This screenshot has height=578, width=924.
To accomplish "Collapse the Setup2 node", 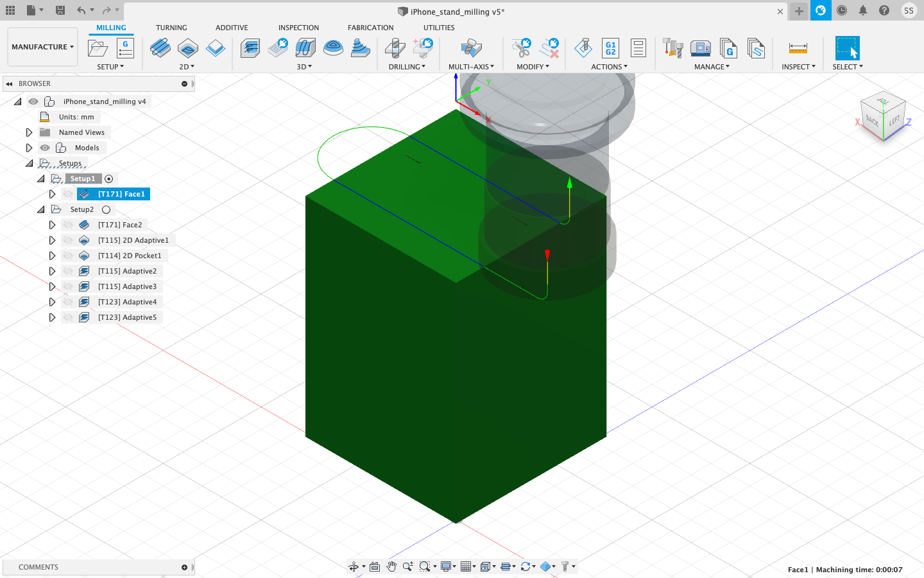I will pyautogui.click(x=41, y=209).
